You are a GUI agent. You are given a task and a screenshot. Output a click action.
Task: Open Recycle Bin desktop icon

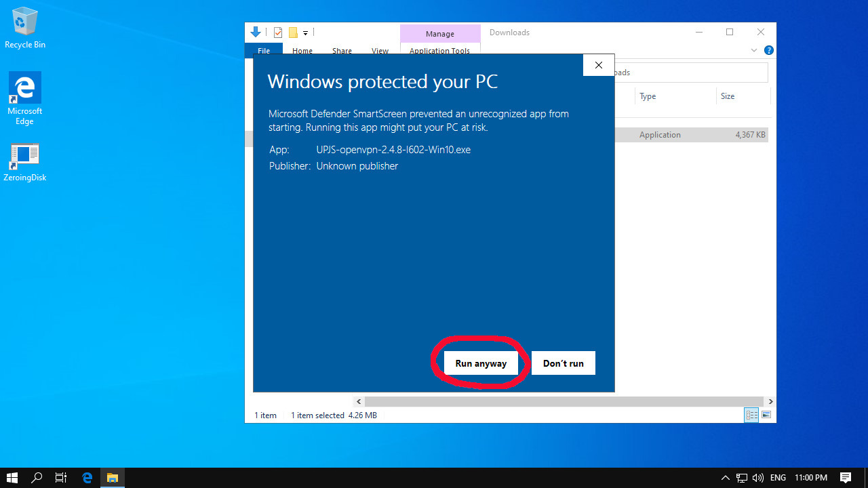pos(25,28)
